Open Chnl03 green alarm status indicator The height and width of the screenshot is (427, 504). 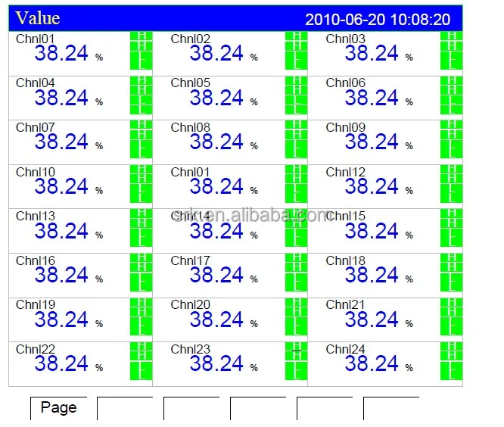pos(451,51)
